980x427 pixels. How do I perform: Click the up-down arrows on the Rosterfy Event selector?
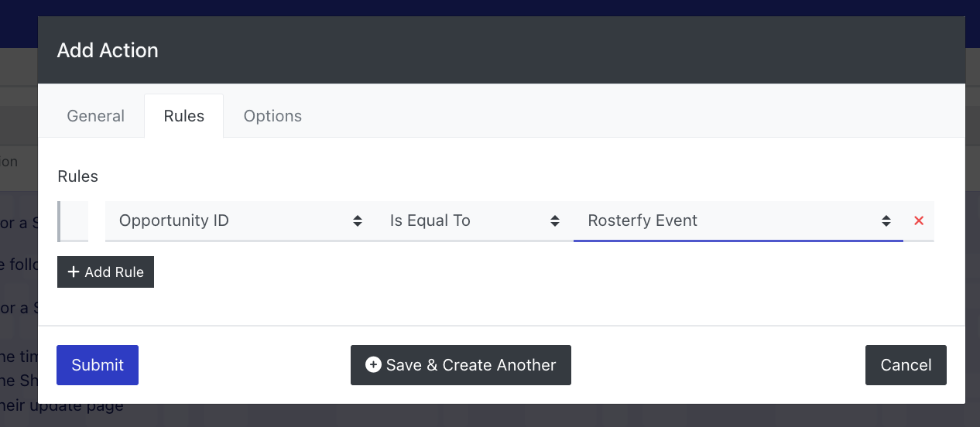[x=886, y=220]
